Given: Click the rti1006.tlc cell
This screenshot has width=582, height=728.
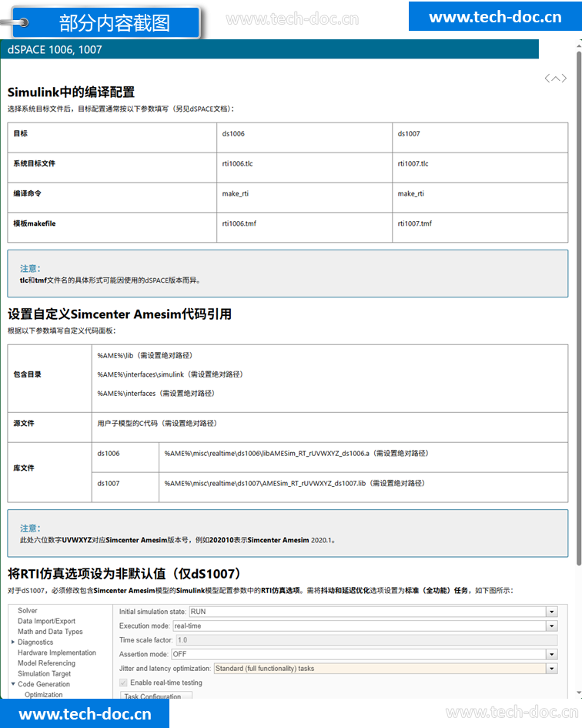Looking at the screenshot, I should point(304,168).
